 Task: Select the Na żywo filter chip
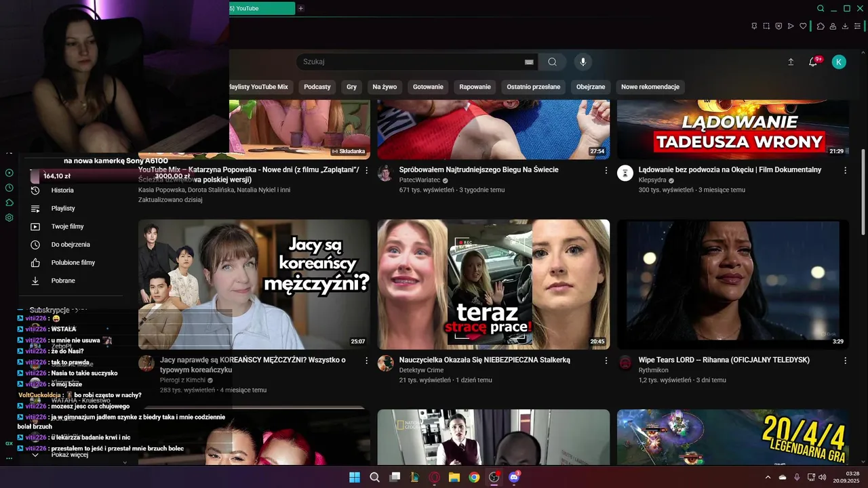click(x=384, y=87)
